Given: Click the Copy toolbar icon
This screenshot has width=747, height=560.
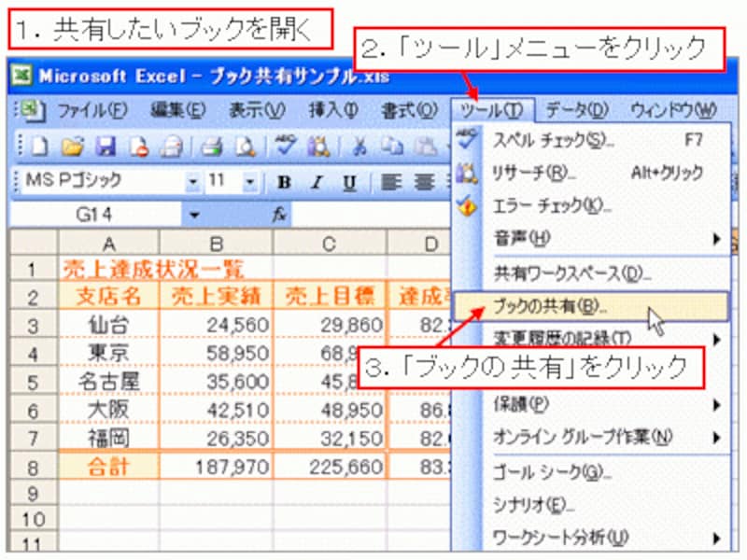Looking at the screenshot, I should coord(392,147).
